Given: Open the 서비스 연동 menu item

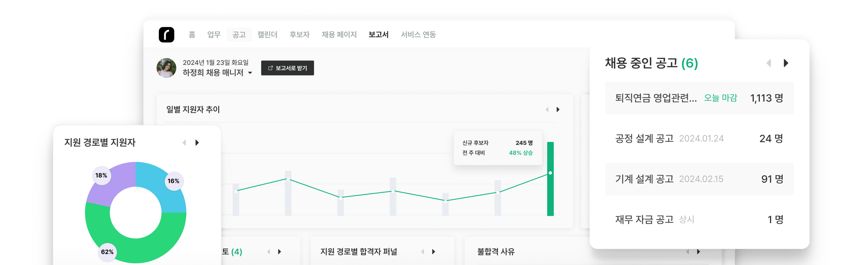Looking at the screenshot, I should tap(418, 34).
